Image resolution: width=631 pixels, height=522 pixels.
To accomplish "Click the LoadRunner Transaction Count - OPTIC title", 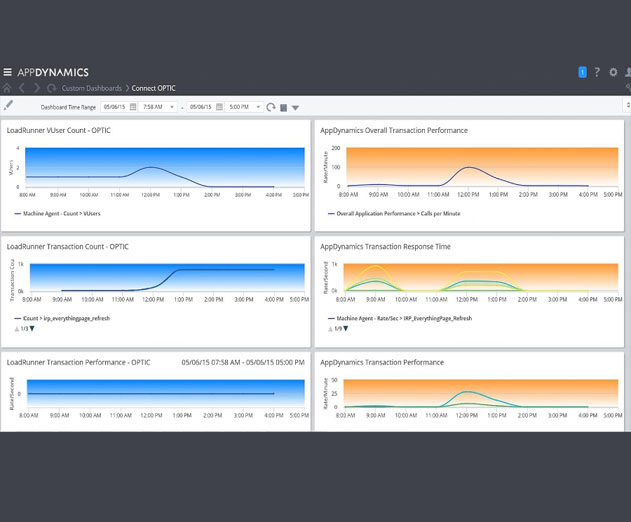I will [68, 247].
